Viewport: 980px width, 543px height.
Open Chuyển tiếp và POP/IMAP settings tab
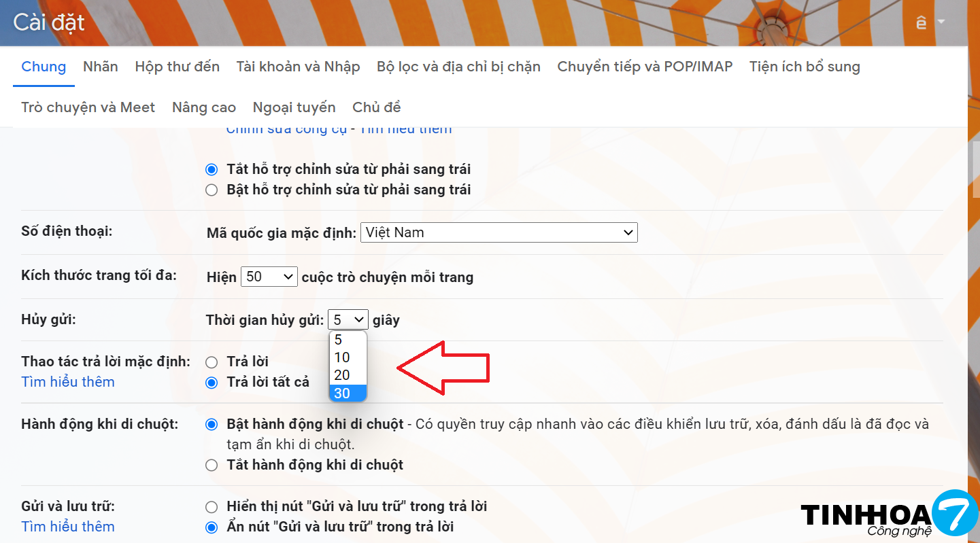coord(645,67)
